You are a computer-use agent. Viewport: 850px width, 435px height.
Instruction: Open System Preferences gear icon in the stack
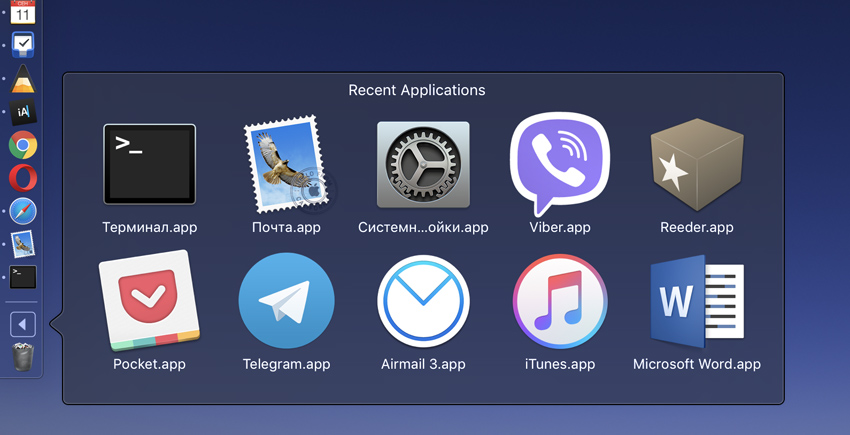pos(423,164)
